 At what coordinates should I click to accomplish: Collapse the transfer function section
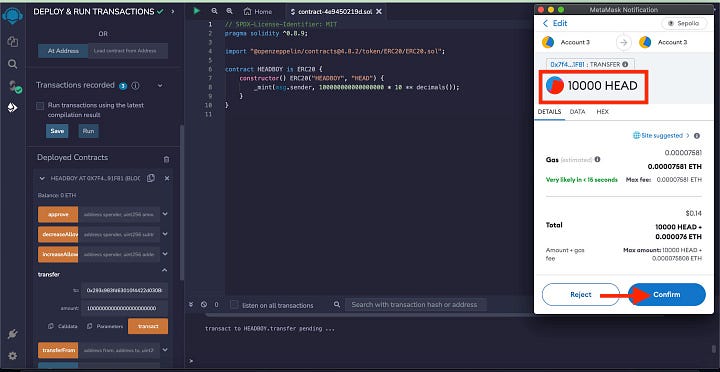[x=164, y=271]
